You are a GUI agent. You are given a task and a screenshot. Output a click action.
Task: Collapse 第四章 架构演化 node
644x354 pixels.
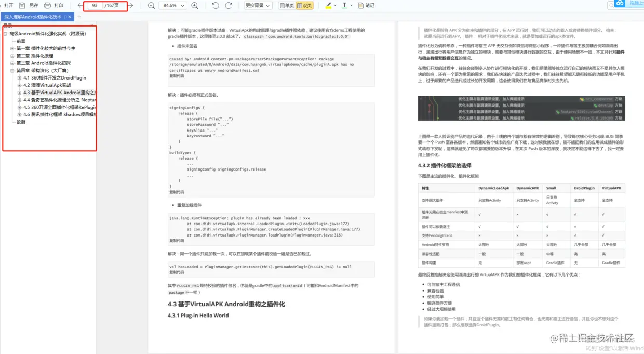pyautogui.click(x=12, y=70)
